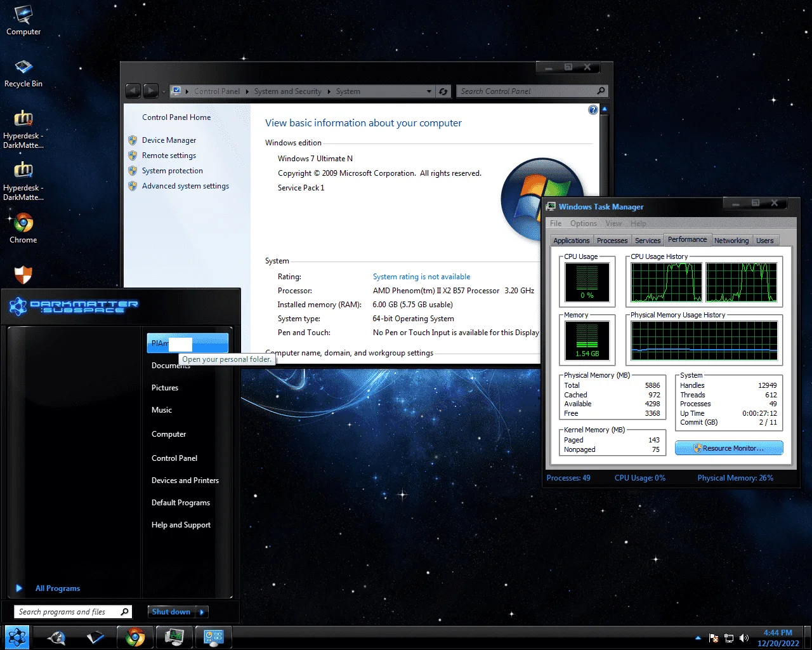Open Task Manager Help menu
This screenshot has height=650, width=812.
pos(638,223)
